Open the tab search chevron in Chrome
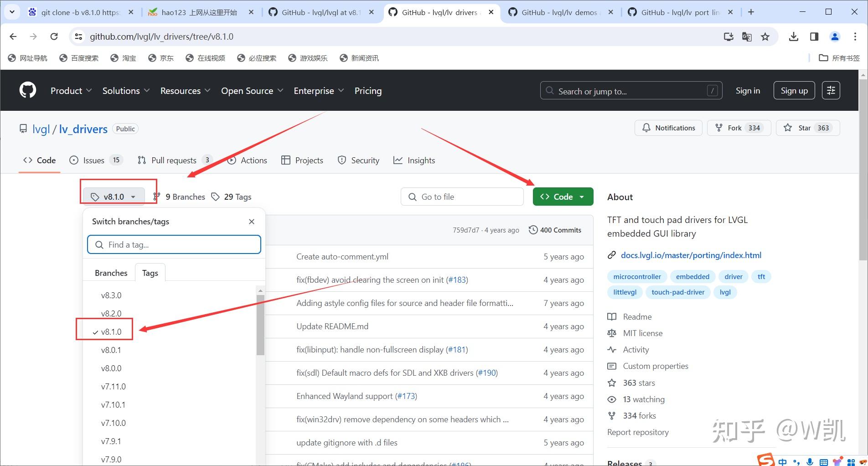868x466 pixels. click(x=12, y=12)
